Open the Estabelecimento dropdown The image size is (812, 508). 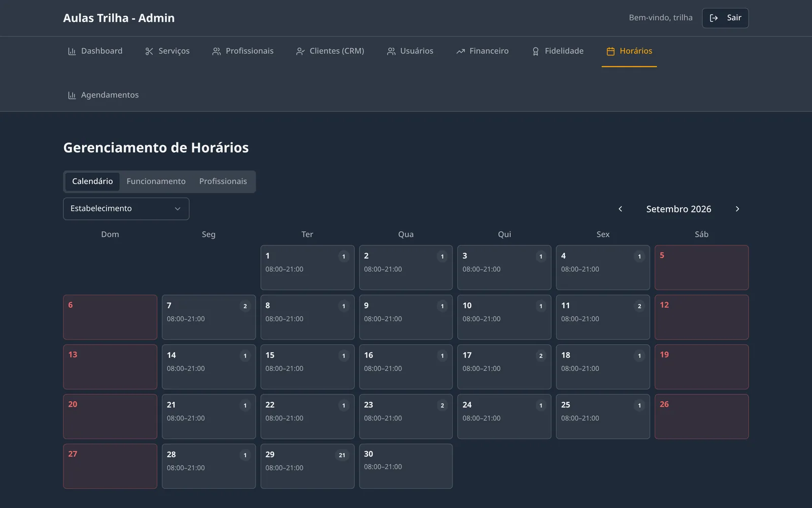[x=126, y=209]
